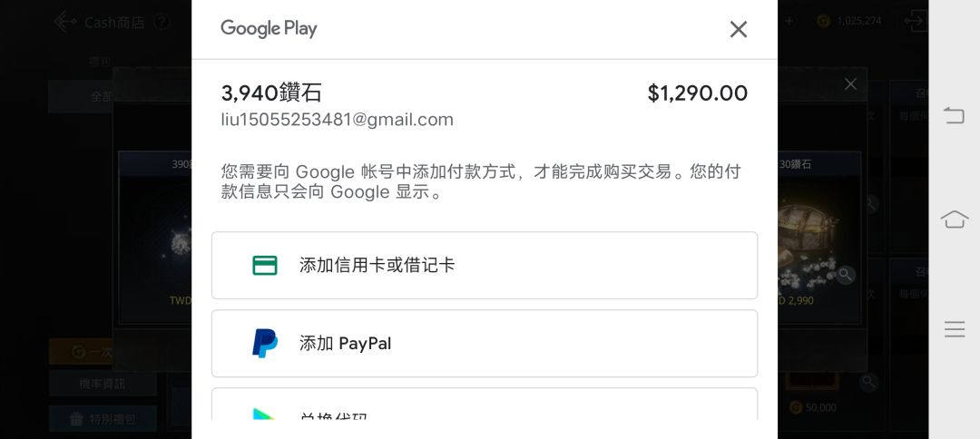980x439 pixels.
Task: Open the Cash商店 help question mark
Action: click(162, 23)
